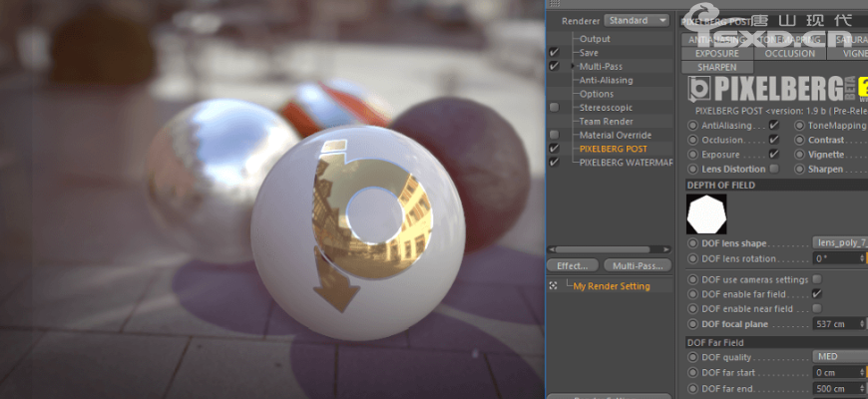Click the DOF far end 500 cm field
868x399 pixels.
tap(836, 388)
